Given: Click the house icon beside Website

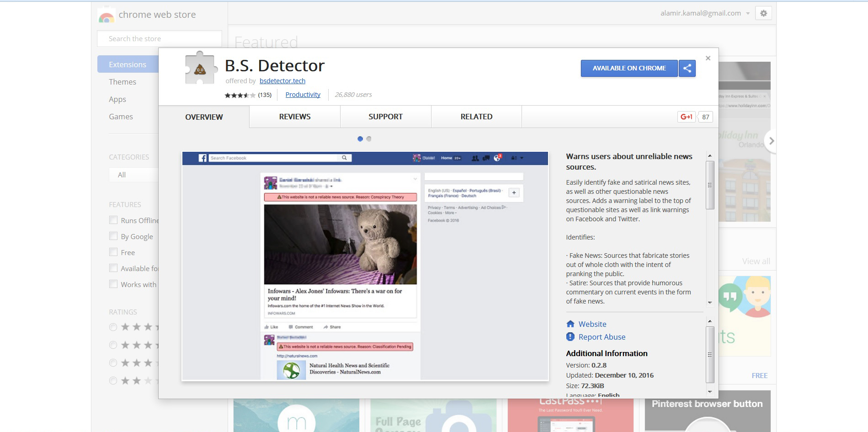Looking at the screenshot, I should click(x=570, y=324).
